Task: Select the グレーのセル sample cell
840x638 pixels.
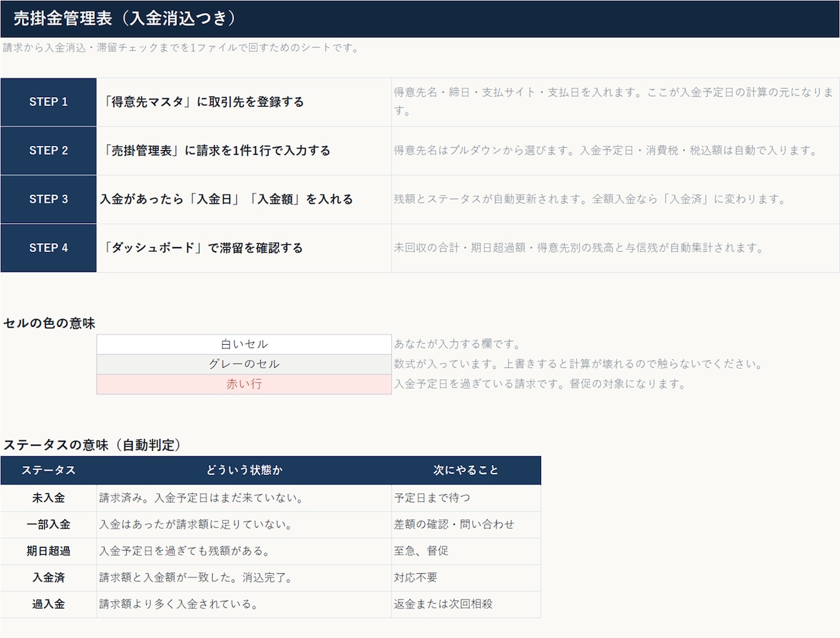Action: tap(244, 364)
